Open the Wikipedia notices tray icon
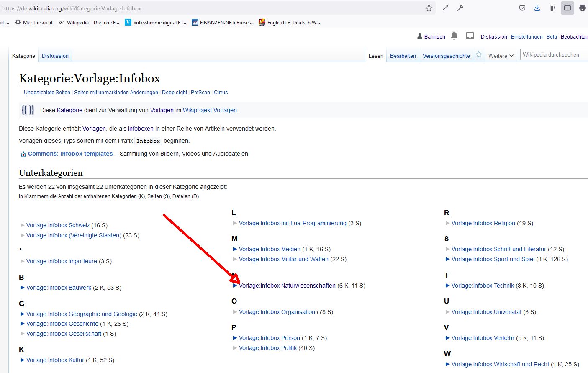The height and width of the screenshot is (373, 588). (x=470, y=36)
